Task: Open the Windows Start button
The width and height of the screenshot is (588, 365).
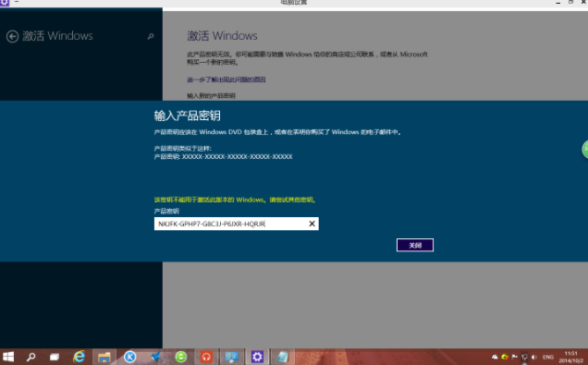Action: 8,357
